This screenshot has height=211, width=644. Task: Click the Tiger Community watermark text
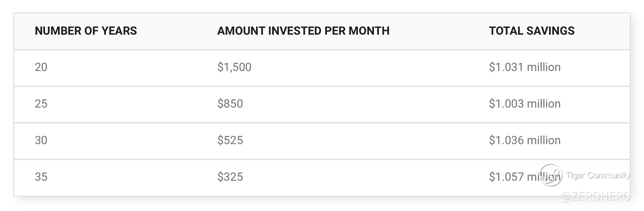(x=598, y=175)
